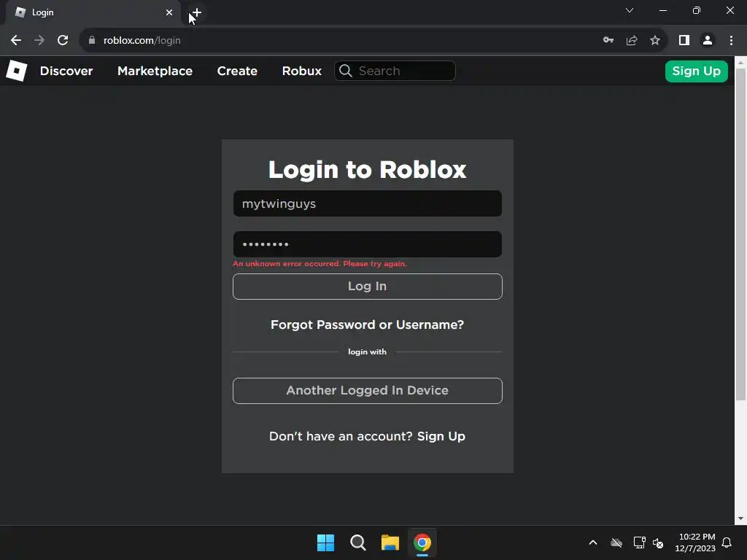Click the network display tray icon
Viewport: 747px width, 560px height.
click(x=639, y=542)
